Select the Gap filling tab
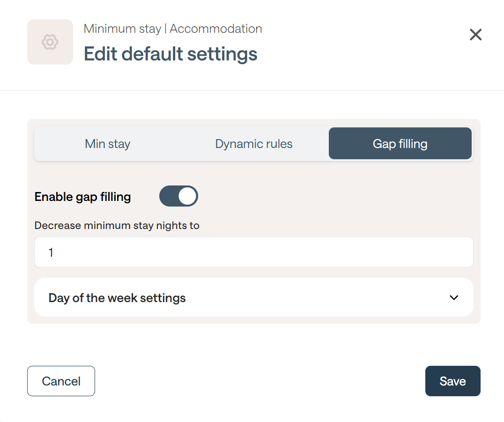 400,143
